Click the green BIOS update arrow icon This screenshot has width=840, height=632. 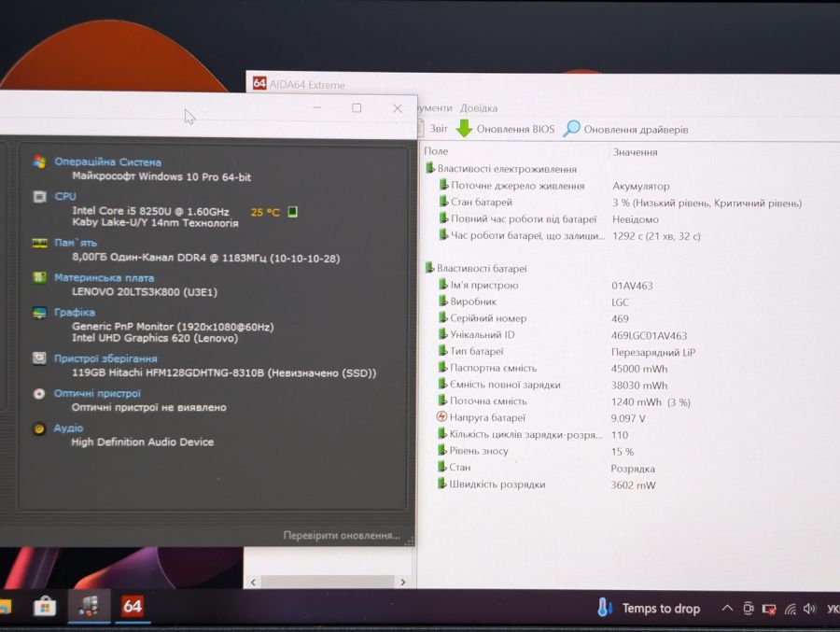464,129
